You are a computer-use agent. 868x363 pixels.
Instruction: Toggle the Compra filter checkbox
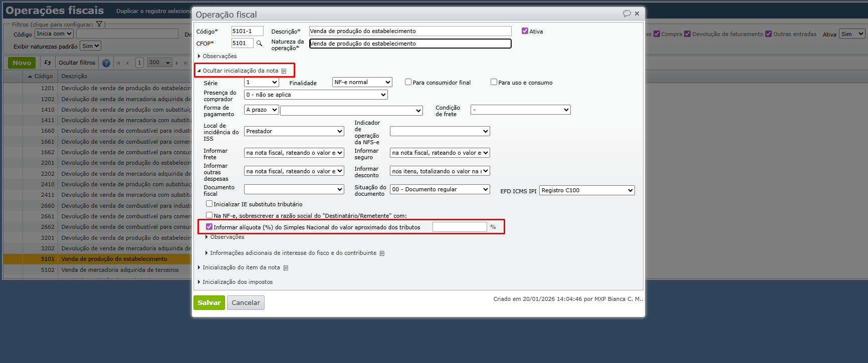tap(657, 34)
